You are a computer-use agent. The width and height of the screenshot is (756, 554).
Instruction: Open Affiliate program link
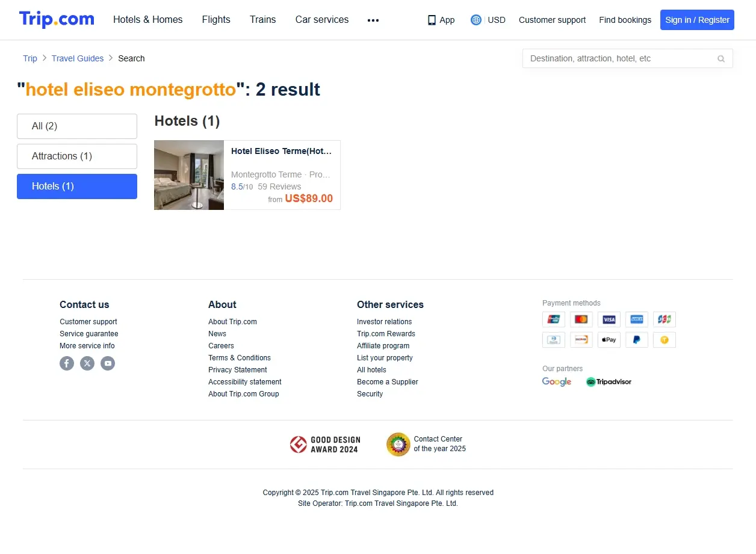(383, 346)
